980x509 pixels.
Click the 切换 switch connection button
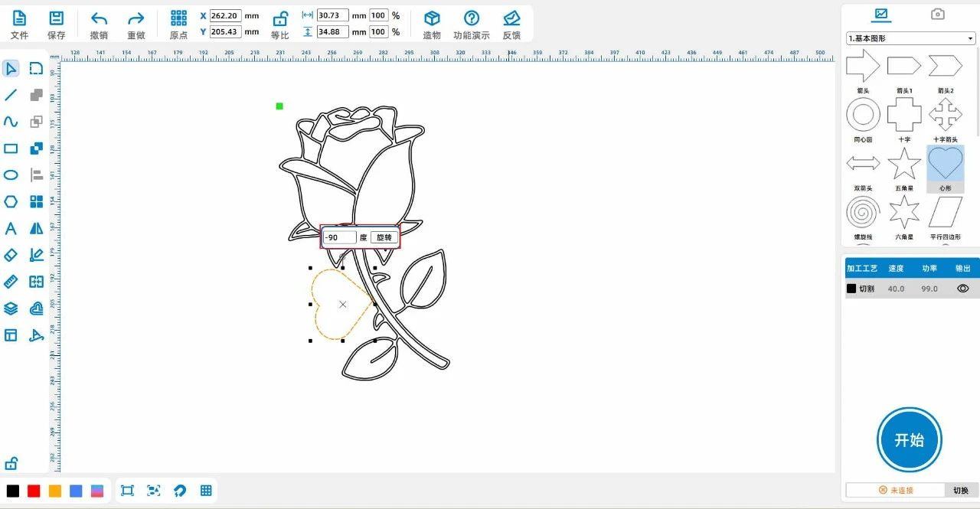(960, 490)
